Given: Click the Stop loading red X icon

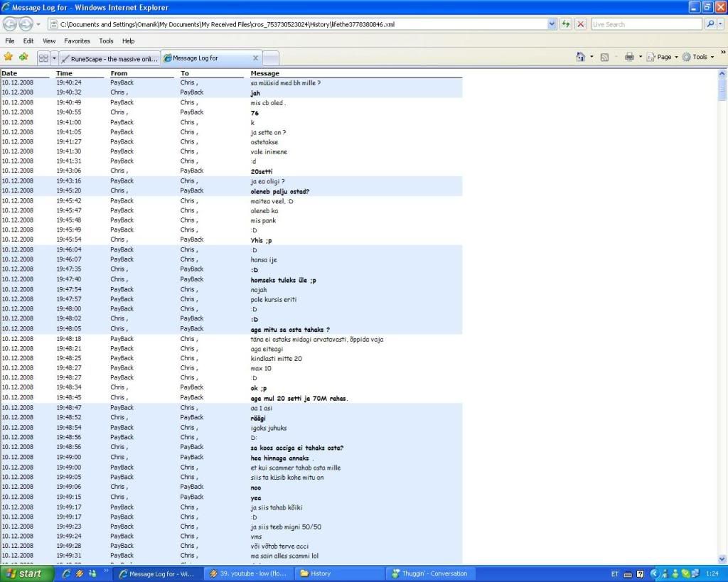Looking at the screenshot, I should pyautogui.click(x=581, y=24).
